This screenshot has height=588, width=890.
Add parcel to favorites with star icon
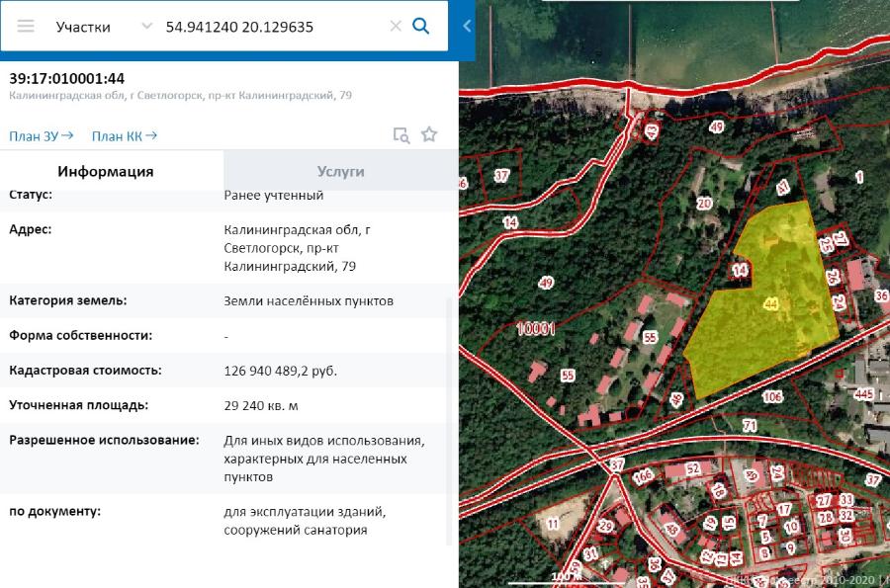point(429,134)
